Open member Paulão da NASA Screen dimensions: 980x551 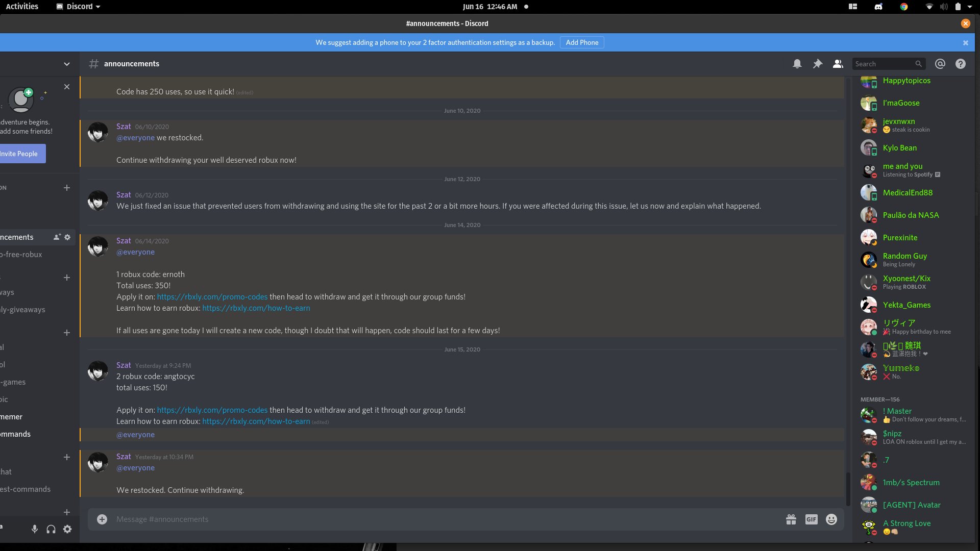click(913, 215)
